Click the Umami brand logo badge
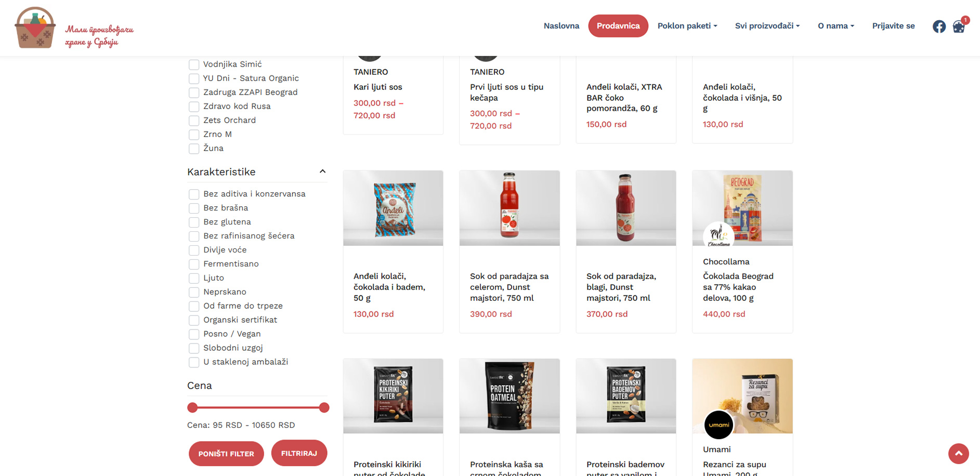Viewport: 980px width, 476px height. click(x=718, y=425)
